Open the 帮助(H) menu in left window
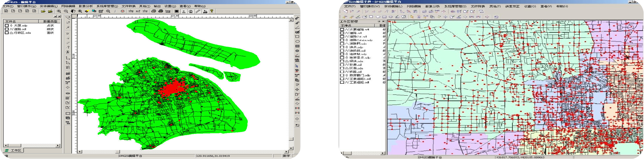This screenshot has height=159, width=644. click(x=200, y=6)
